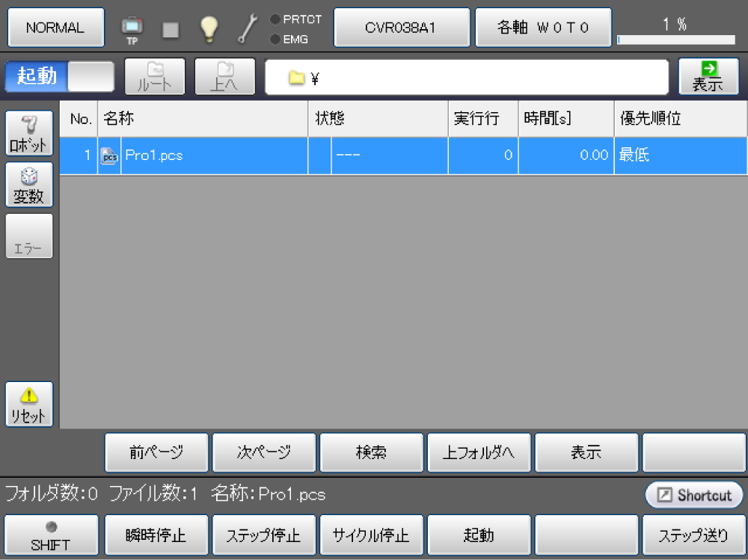Click the gray stop square icon
Image resolution: width=748 pixels, height=560 pixels.
171,29
